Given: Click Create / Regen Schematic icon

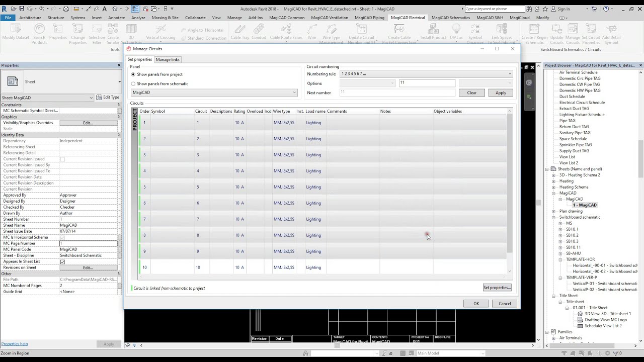Looking at the screenshot, I should [534, 34].
